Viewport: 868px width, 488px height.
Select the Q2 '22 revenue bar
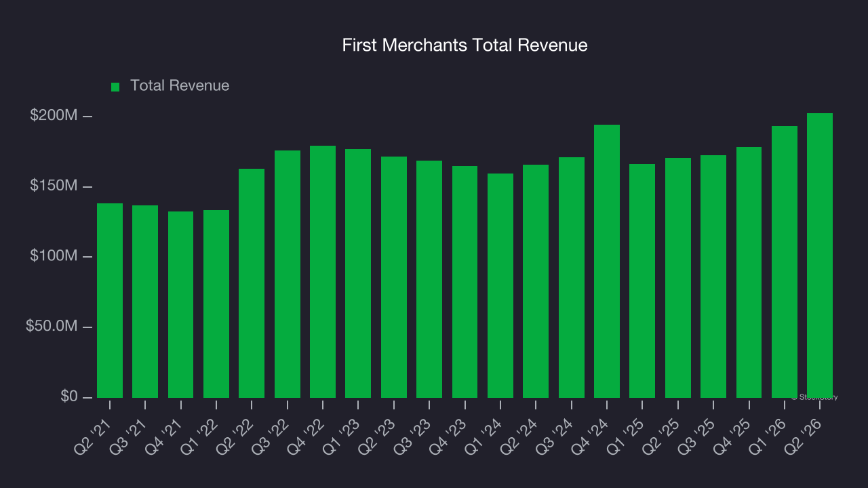252,283
